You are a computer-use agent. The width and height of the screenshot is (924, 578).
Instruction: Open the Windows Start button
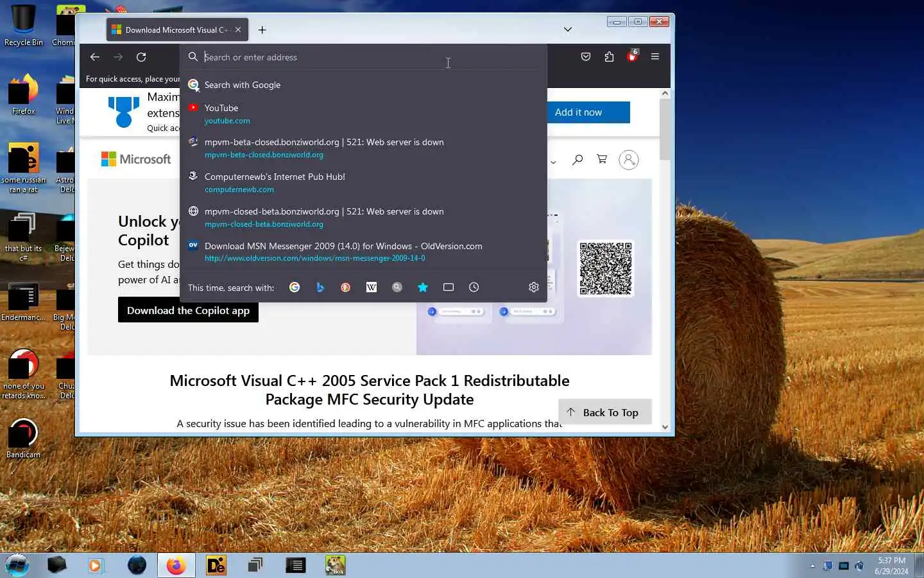point(17,565)
